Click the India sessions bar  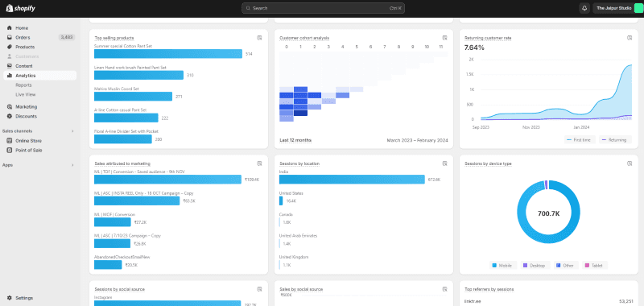(352, 180)
